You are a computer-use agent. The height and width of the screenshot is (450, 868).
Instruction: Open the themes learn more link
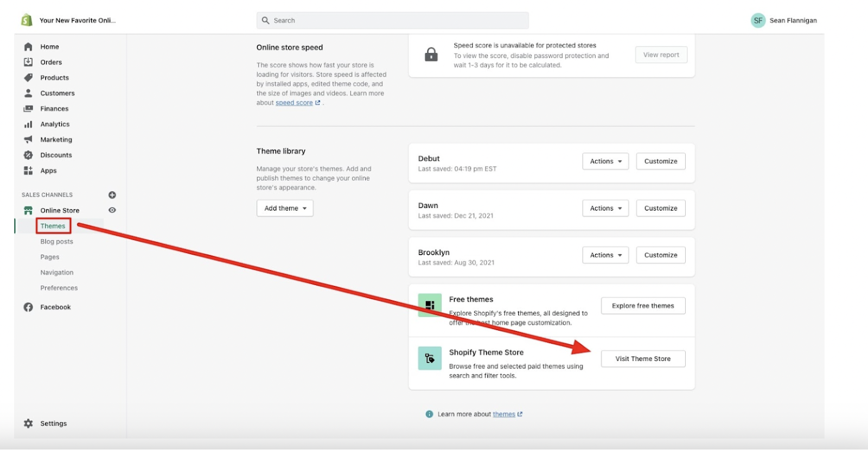pos(504,414)
